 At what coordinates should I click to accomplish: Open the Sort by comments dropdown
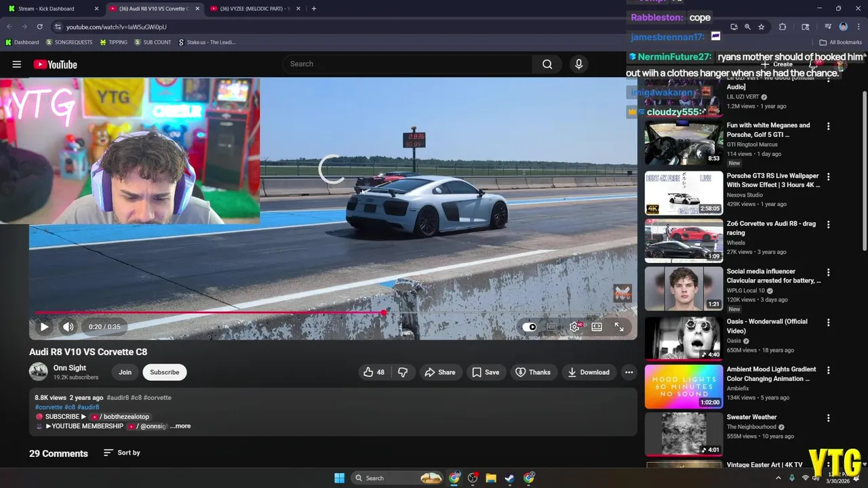click(x=122, y=453)
